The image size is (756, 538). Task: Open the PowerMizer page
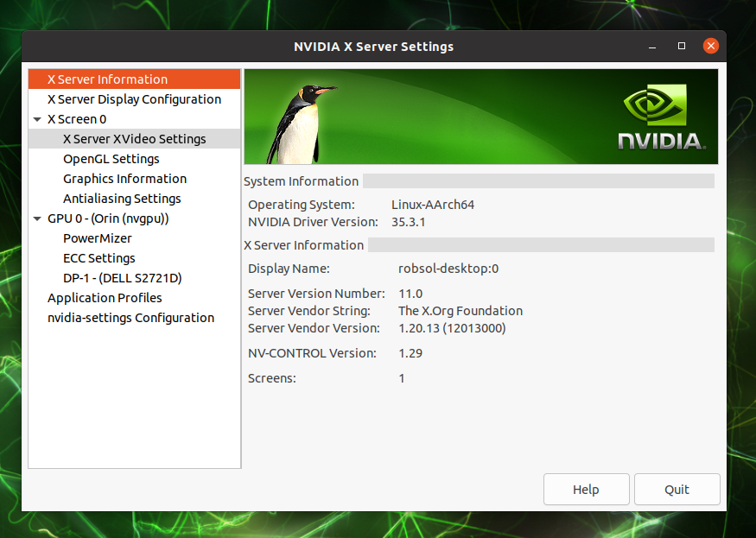pyautogui.click(x=98, y=238)
